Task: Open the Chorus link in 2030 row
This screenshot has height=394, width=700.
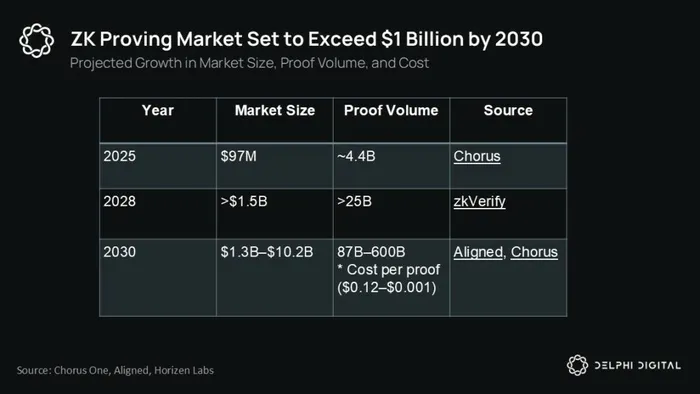Action: point(534,252)
